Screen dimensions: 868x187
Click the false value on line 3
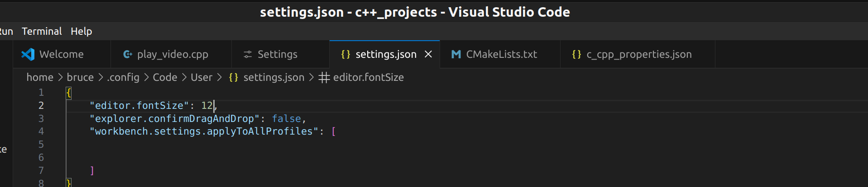coord(287,118)
